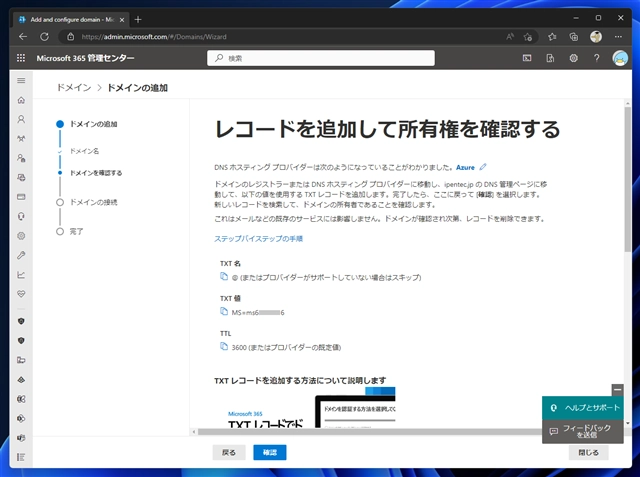Click the 確認 verify button
This screenshot has width=640, height=477.
tap(270, 452)
